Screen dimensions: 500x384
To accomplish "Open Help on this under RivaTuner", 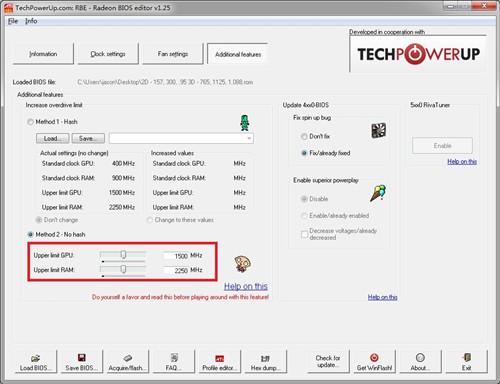I will click(462, 162).
